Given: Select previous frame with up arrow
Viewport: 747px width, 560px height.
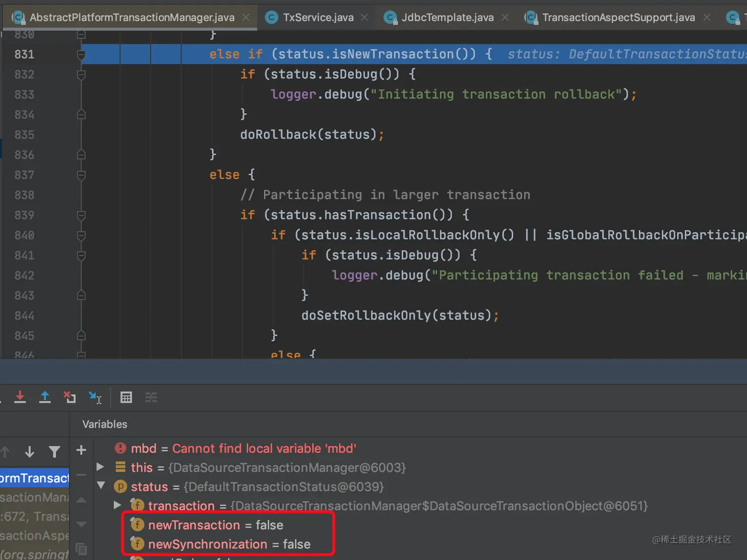Looking at the screenshot, I should (x=5, y=452).
